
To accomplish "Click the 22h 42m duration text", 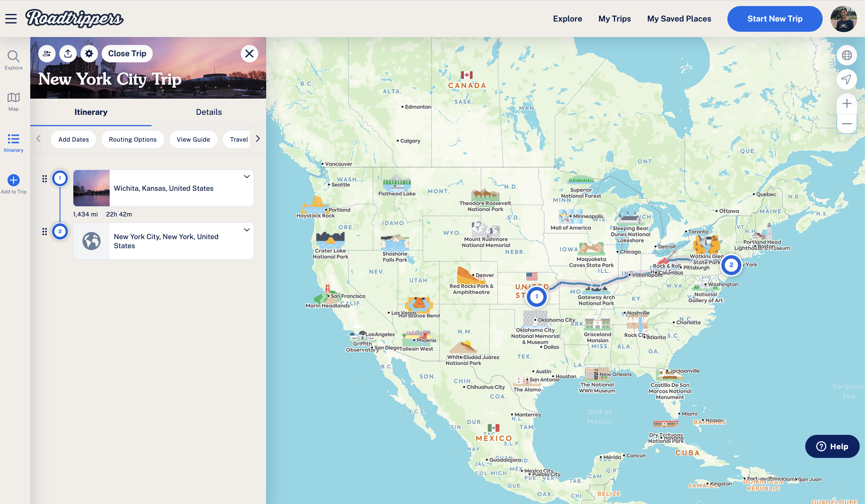I will 119,214.
